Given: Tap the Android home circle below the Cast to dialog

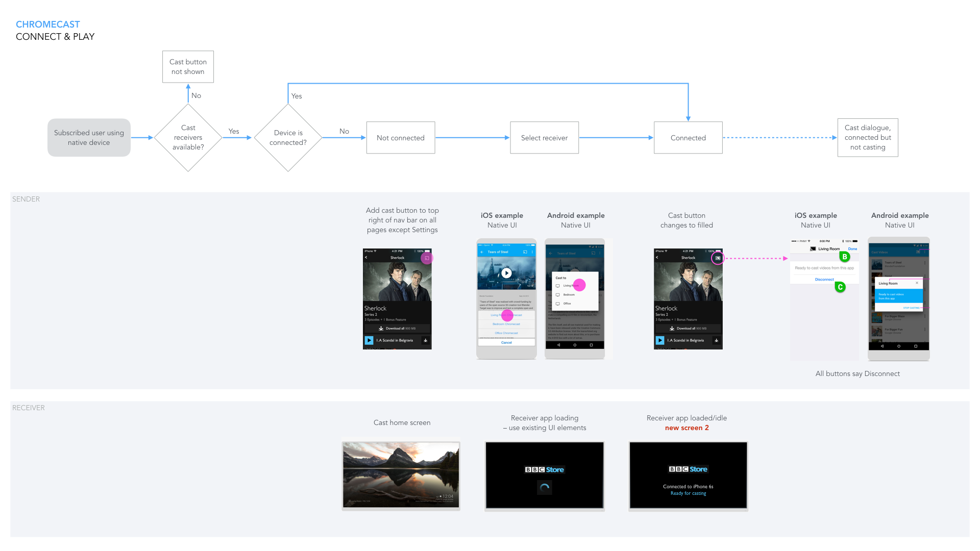Looking at the screenshot, I should click(x=575, y=345).
